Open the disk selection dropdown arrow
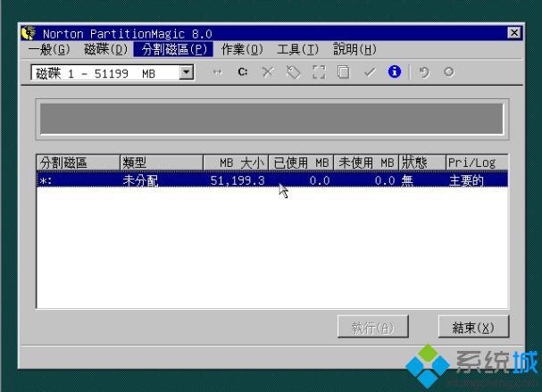The height and width of the screenshot is (392, 542). point(186,72)
